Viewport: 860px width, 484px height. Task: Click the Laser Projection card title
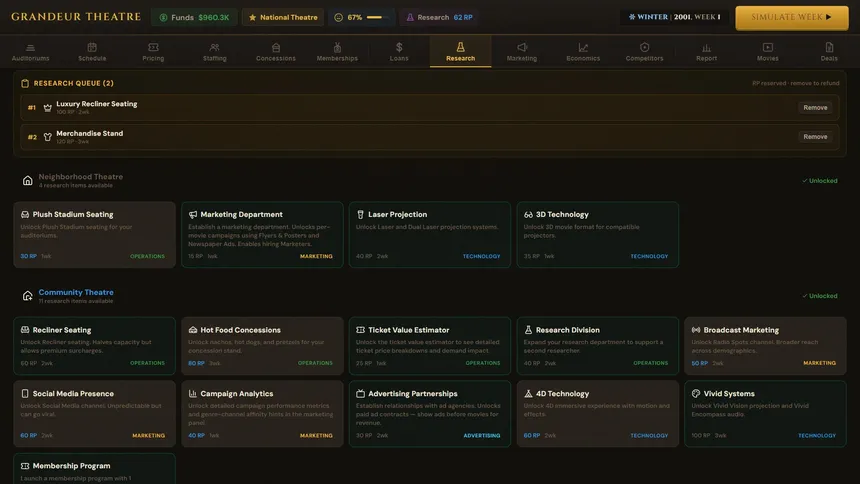click(398, 215)
